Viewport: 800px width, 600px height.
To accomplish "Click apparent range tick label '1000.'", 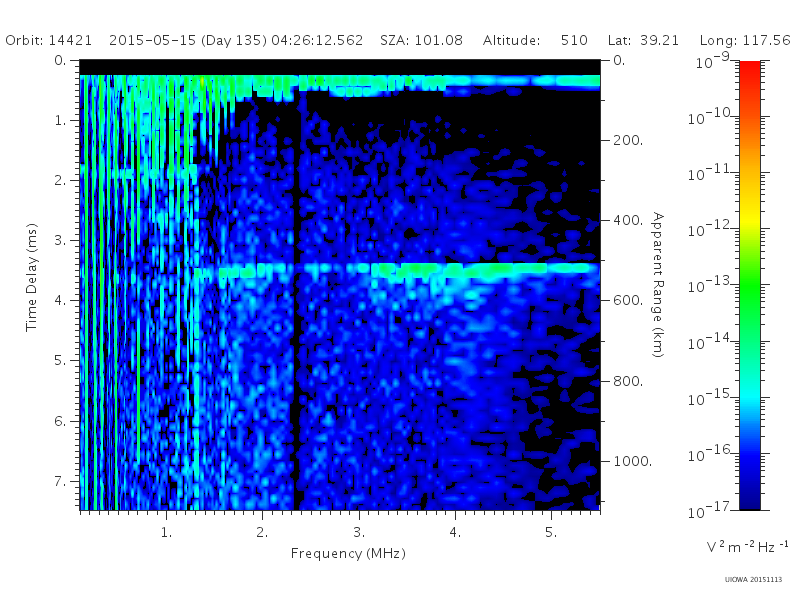I will 632,461.
